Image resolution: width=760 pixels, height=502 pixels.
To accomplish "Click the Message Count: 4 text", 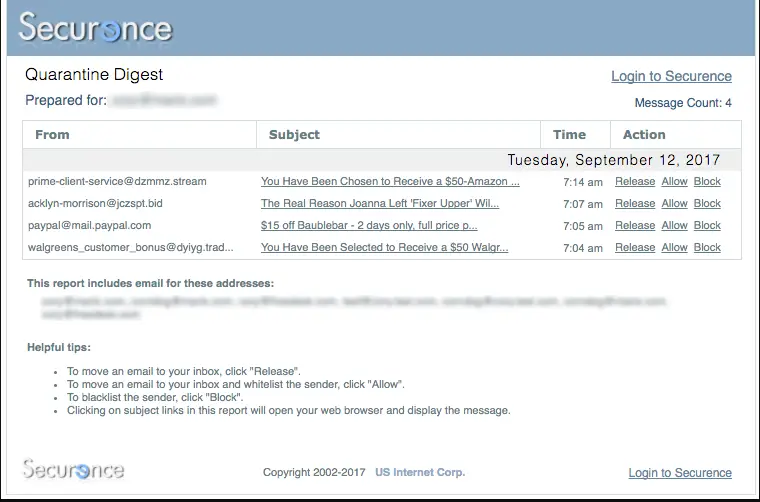I will pyautogui.click(x=683, y=103).
